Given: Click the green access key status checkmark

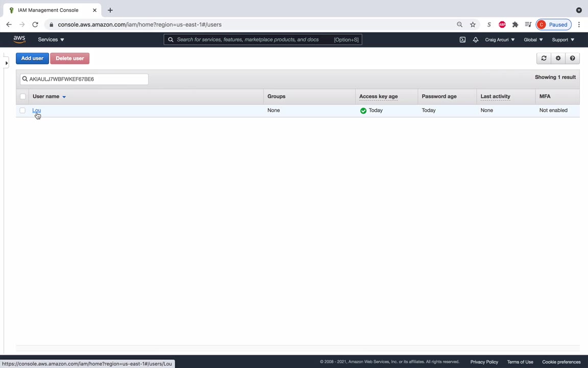Looking at the screenshot, I should click(363, 110).
